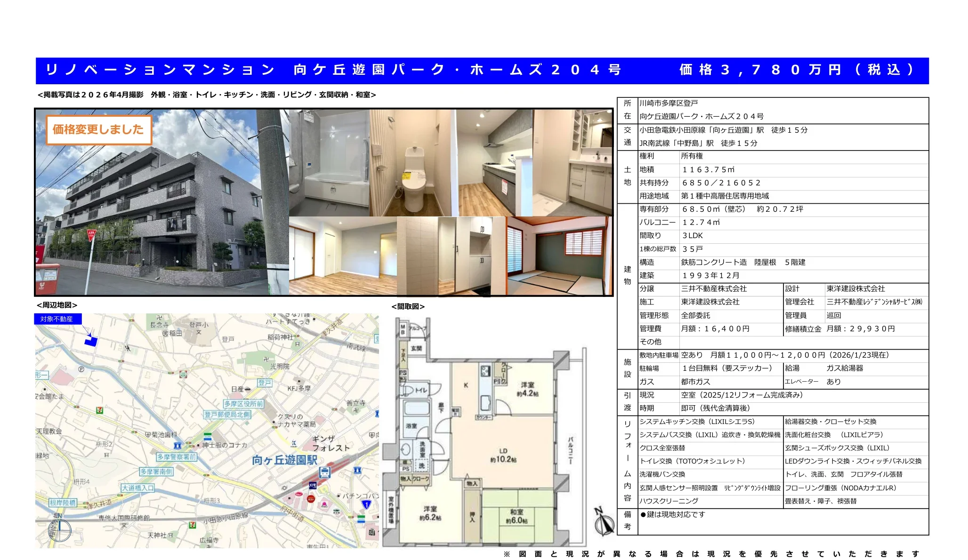Screen dimensions: 968x560
Task: Click the 根岸陸橋 intersection label
Action: 63,503
